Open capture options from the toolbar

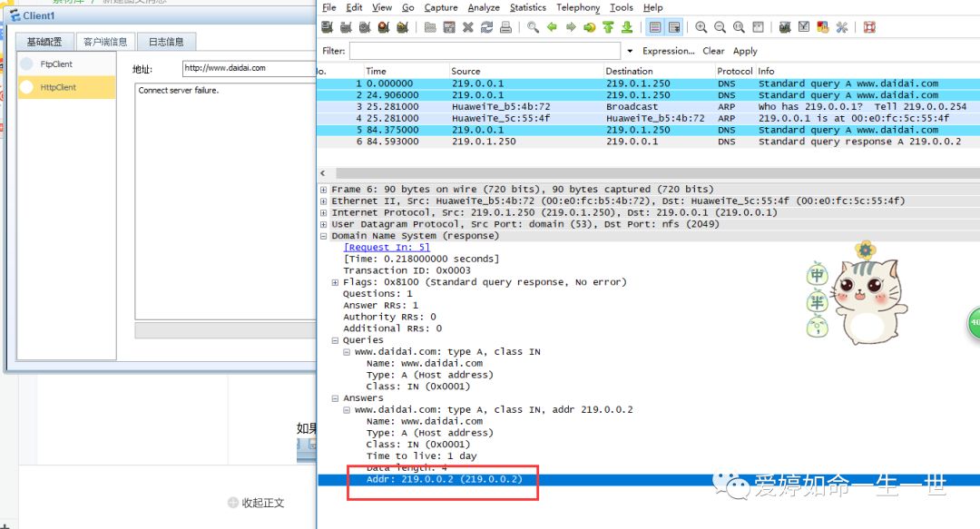346,27
